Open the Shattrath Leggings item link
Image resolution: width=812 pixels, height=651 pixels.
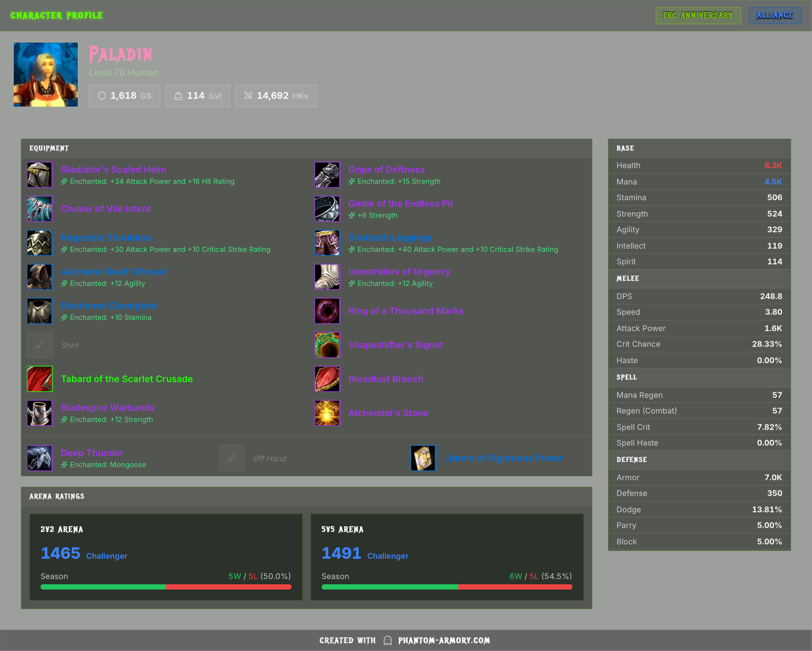(390, 238)
